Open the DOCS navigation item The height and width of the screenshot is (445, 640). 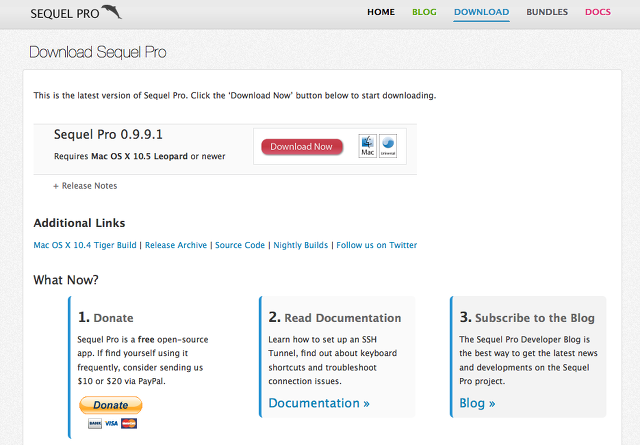598,12
